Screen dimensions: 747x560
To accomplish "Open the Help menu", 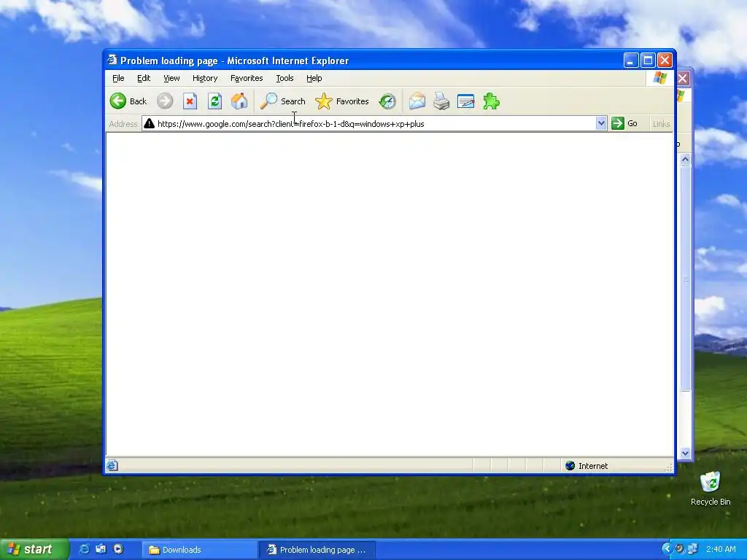I will [314, 78].
